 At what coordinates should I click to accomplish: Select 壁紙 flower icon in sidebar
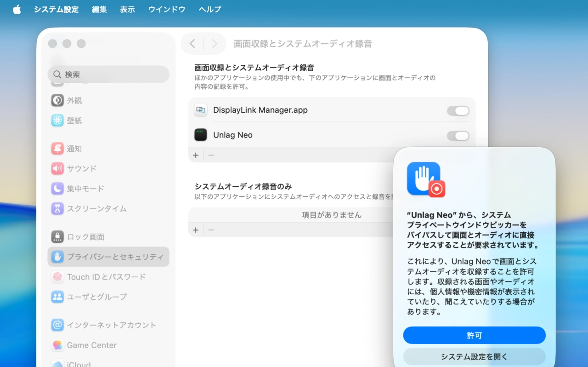tap(57, 120)
